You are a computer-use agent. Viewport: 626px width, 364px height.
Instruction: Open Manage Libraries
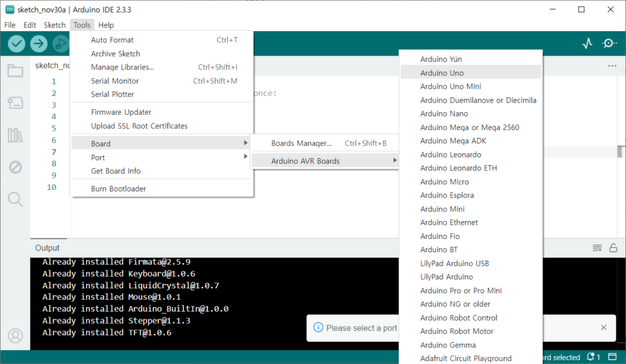pos(162,67)
